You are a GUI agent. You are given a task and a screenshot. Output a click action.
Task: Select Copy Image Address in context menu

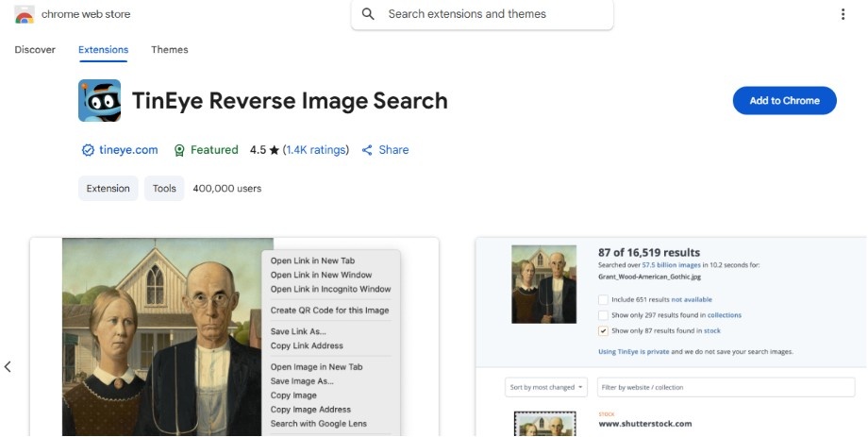[310, 410]
